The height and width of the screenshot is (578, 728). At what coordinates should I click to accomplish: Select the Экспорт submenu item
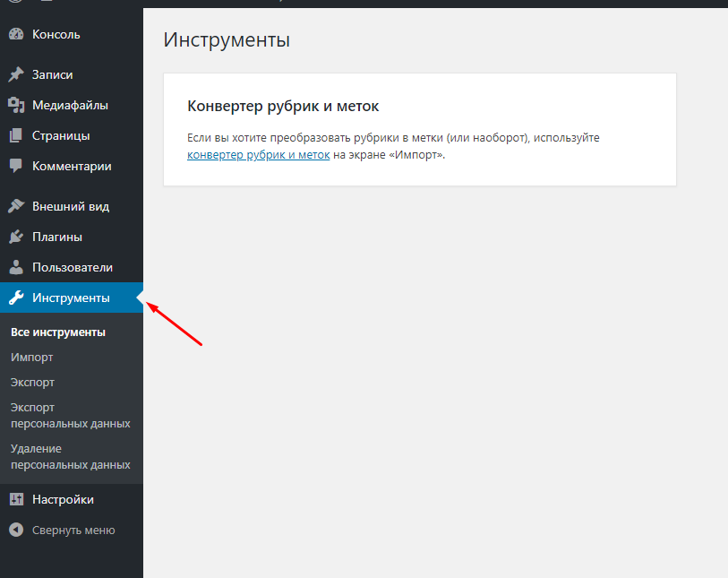click(33, 382)
